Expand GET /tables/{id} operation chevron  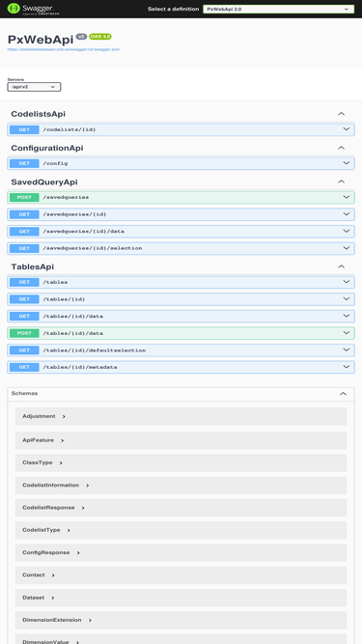pyautogui.click(x=347, y=299)
